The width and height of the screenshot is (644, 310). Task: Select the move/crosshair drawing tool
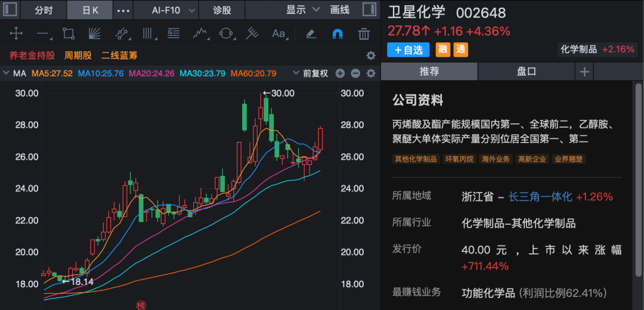pyautogui.click(x=16, y=33)
